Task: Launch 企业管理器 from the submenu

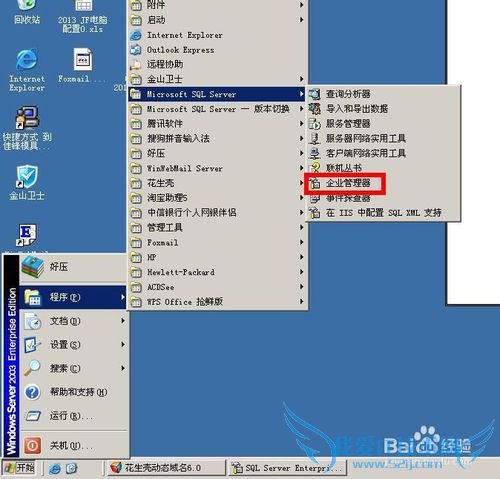Action: click(384, 183)
